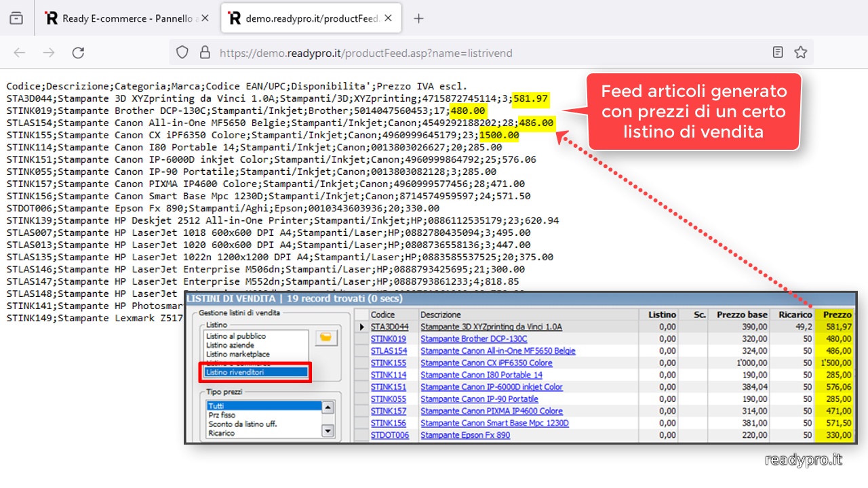Open product code STDOT006 link
The image size is (868, 488).
pos(390,435)
